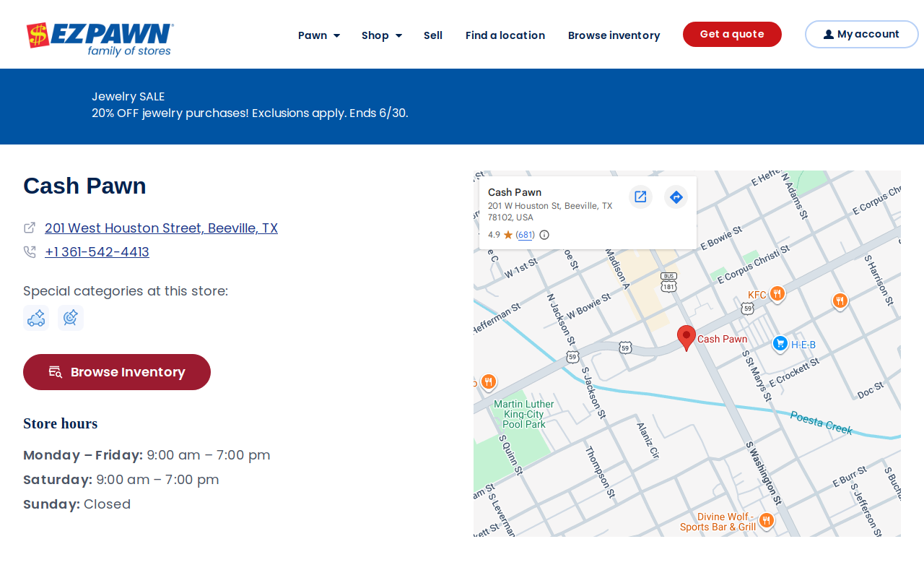Viewport: 924px width, 578px height.
Task: Click the Martin Luther King-City Pool Park label
Action: pyautogui.click(x=524, y=414)
